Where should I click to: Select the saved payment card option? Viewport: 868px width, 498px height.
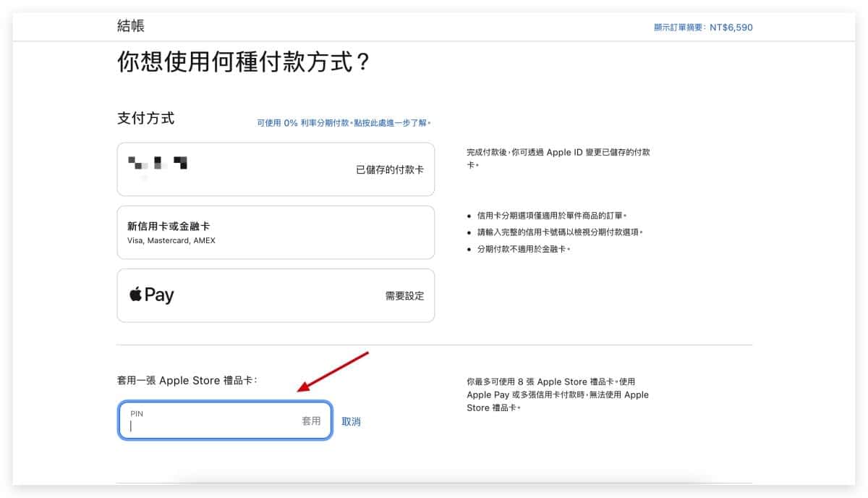click(276, 169)
